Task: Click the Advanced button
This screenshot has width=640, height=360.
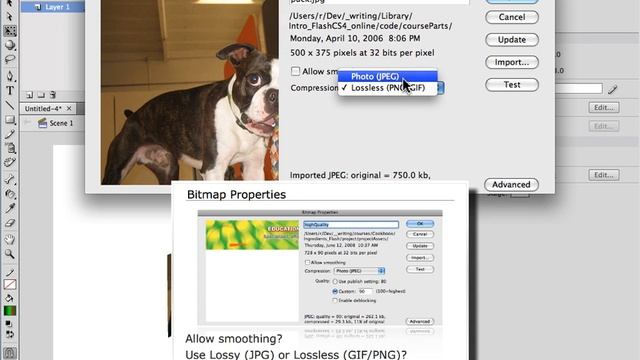Action: point(511,184)
